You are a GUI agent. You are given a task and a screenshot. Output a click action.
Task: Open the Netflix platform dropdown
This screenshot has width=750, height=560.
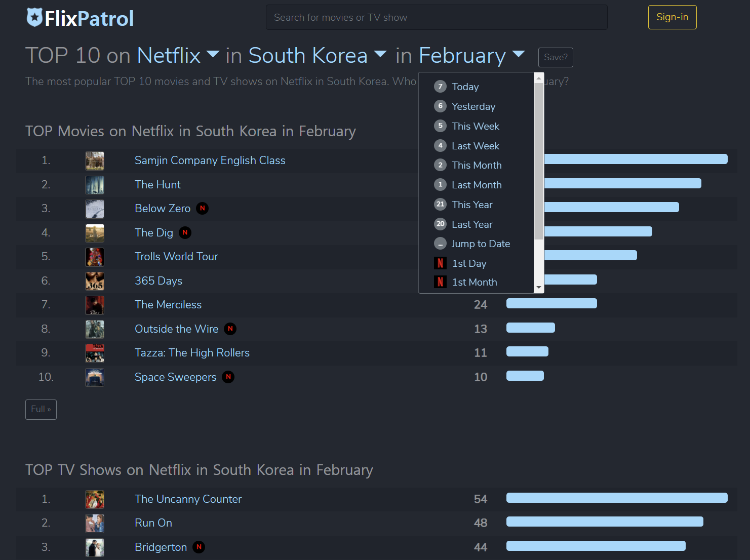(178, 55)
